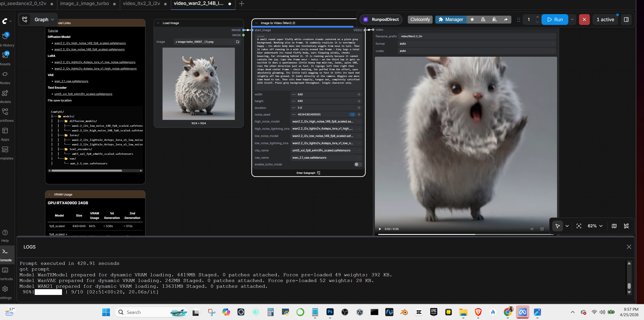The height and width of the screenshot is (320, 644).
Task: Open the Templates sidebar panel
Action: (5, 149)
